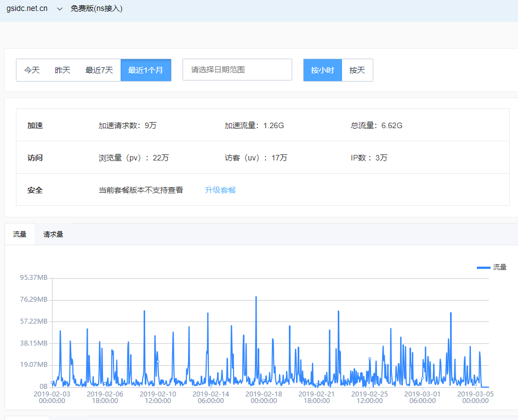Open the 请求量 chart tab
The width and height of the screenshot is (518, 420).
tap(53, 234)
